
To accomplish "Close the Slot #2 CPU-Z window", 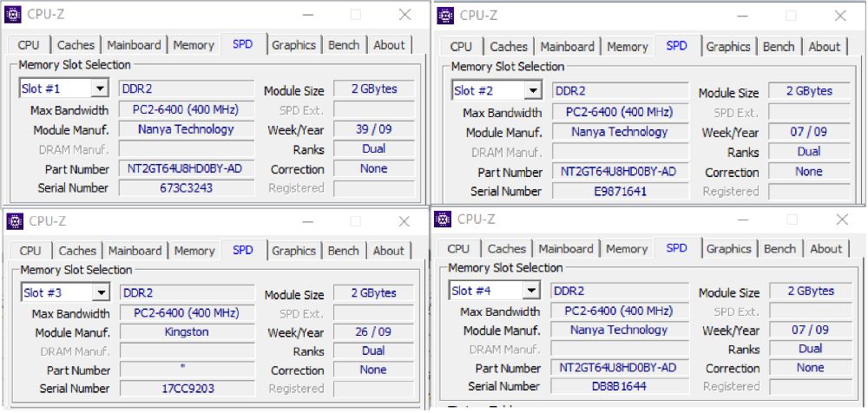I will (x=839, y=16).
